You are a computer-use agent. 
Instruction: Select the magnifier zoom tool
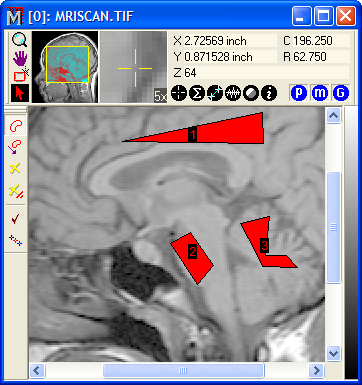(x=20, y=40)
